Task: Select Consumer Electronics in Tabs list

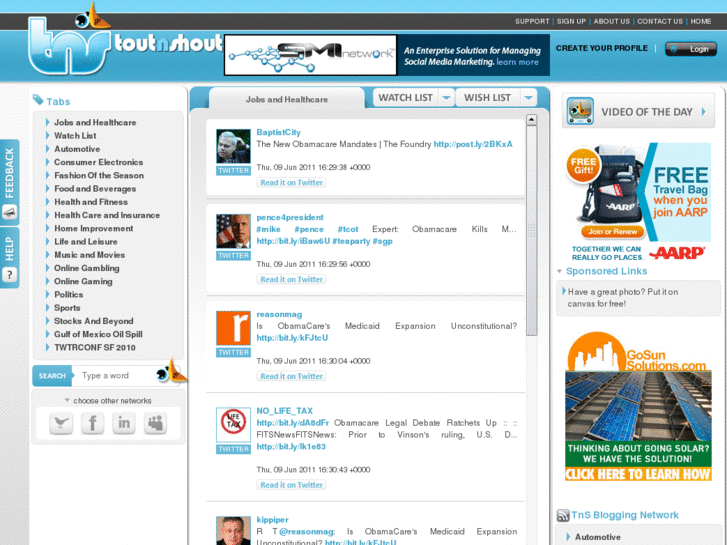Action: (x=98, y=162)
